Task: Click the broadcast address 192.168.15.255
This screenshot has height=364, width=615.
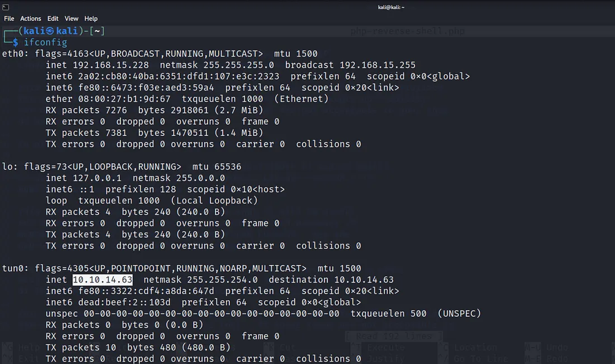Action: 377,65
